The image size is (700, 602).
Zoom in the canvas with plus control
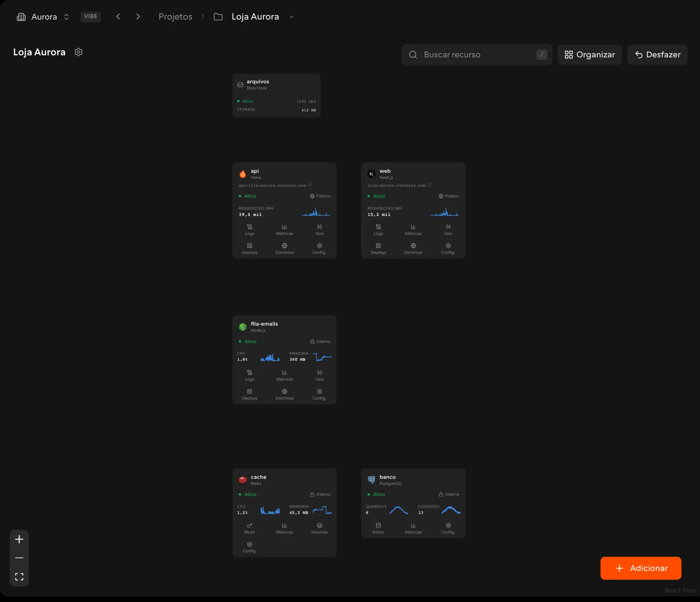pos(19,539)
